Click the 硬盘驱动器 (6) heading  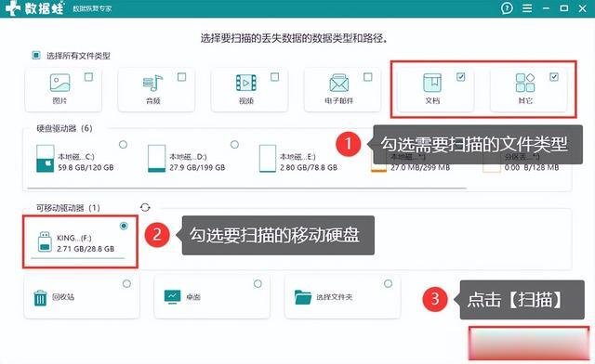(64, 128)
